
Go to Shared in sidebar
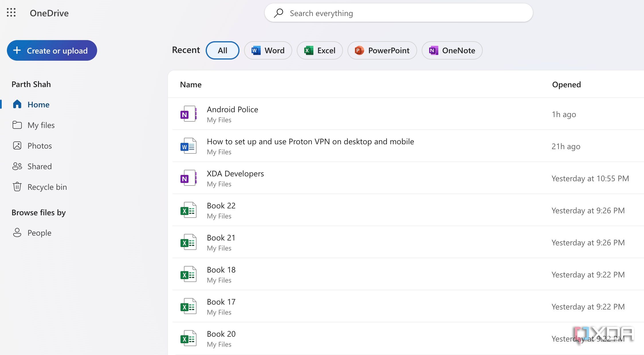click(40, 166)
